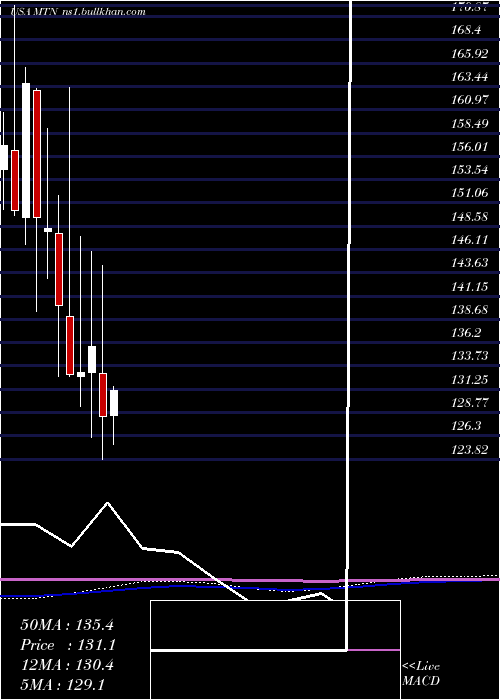500x700 pixels.
Task: Click the 5MA : 129.1 readout
Action: (62, 685)
